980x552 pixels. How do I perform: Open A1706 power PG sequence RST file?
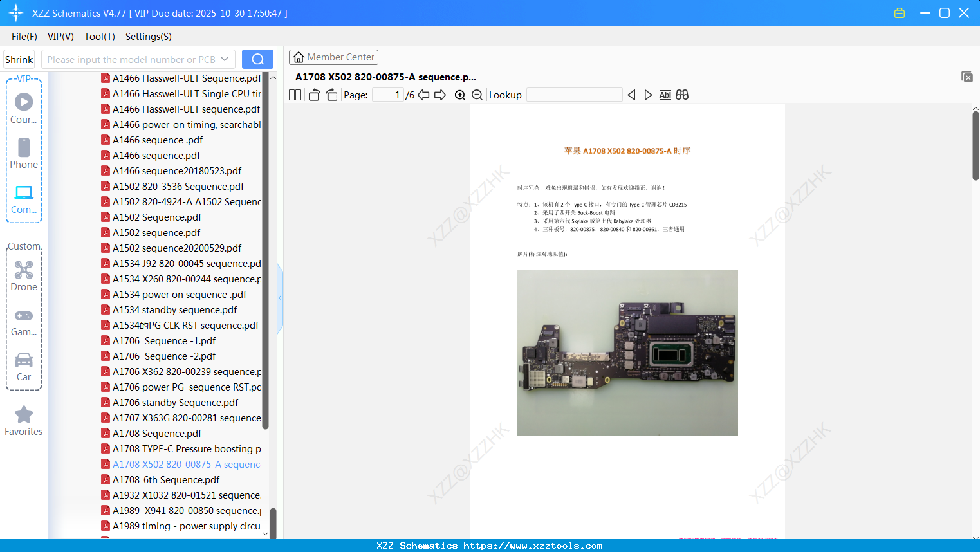[x=181, y=387]
